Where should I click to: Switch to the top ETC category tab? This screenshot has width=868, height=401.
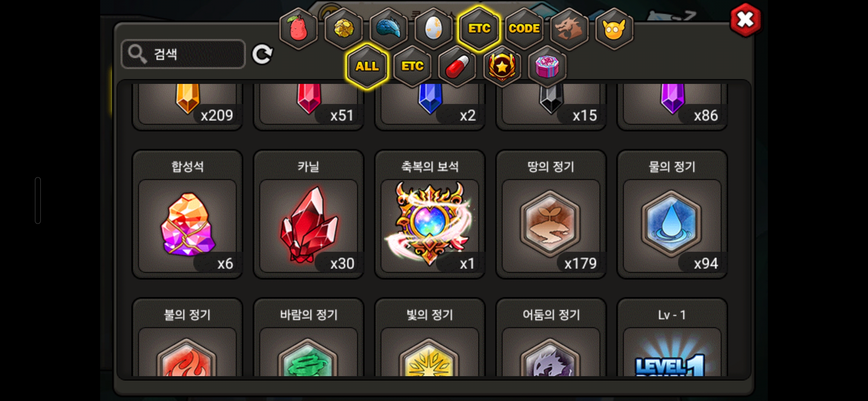tap(479, 28)
